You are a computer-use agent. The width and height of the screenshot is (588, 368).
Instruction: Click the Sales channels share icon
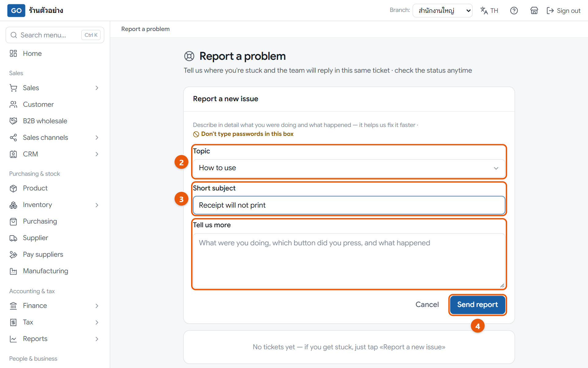click(x=13, y=137)
